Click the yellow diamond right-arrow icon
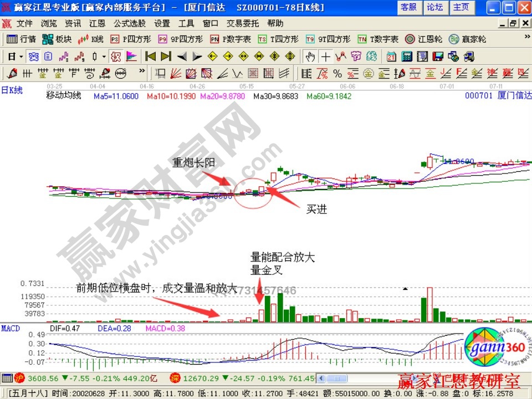 point(228,57)
